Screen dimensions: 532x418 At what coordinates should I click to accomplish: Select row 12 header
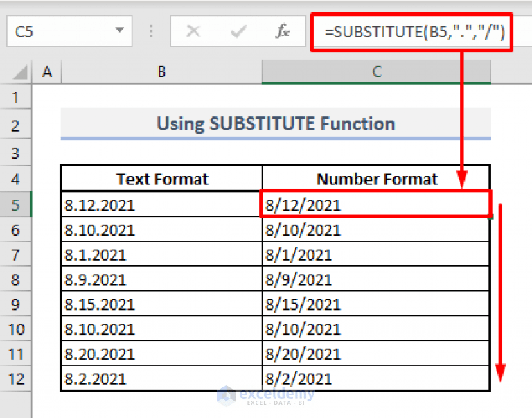tap(16, 379)
